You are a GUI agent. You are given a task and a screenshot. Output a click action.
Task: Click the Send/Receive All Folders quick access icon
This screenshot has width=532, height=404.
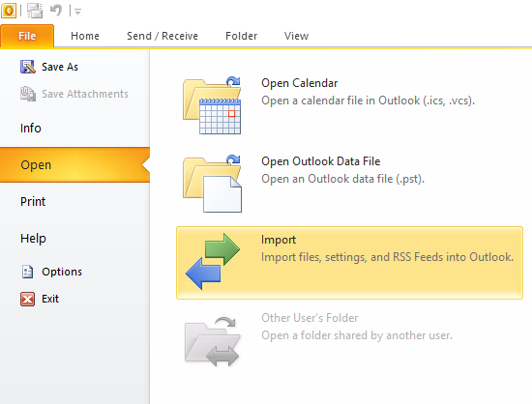click(x=35, y=11)
